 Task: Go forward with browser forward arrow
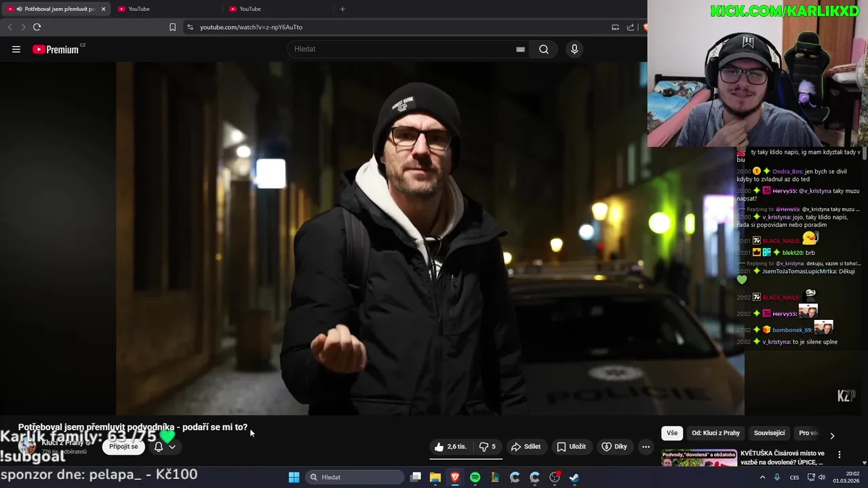[x=22, y=27]
